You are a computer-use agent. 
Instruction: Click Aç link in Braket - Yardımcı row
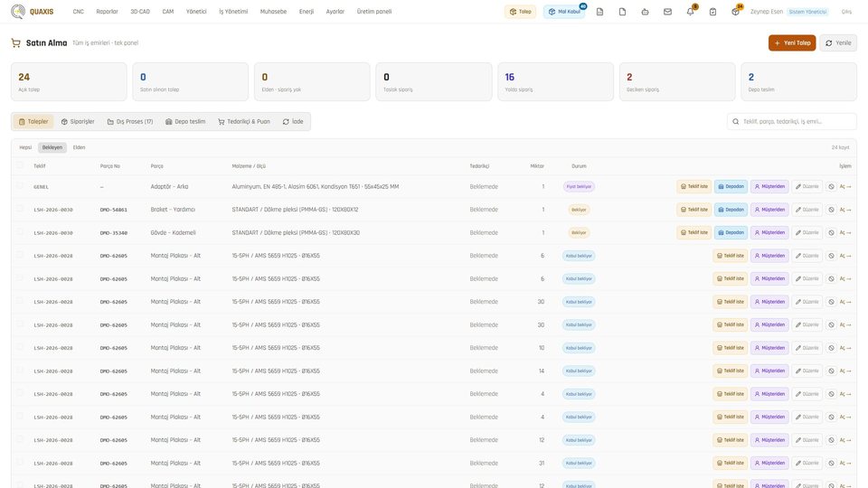tap(845, 210)
